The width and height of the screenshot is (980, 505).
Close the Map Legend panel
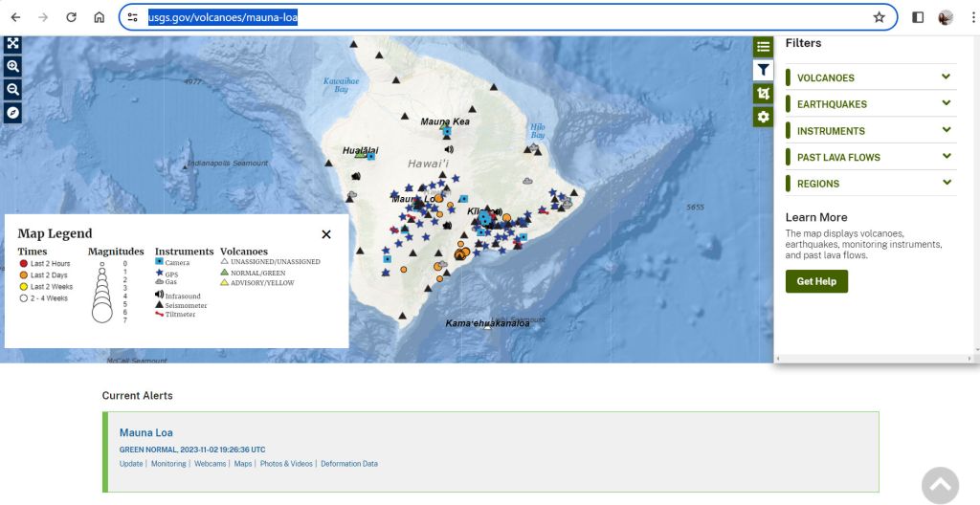pos(326,234)
